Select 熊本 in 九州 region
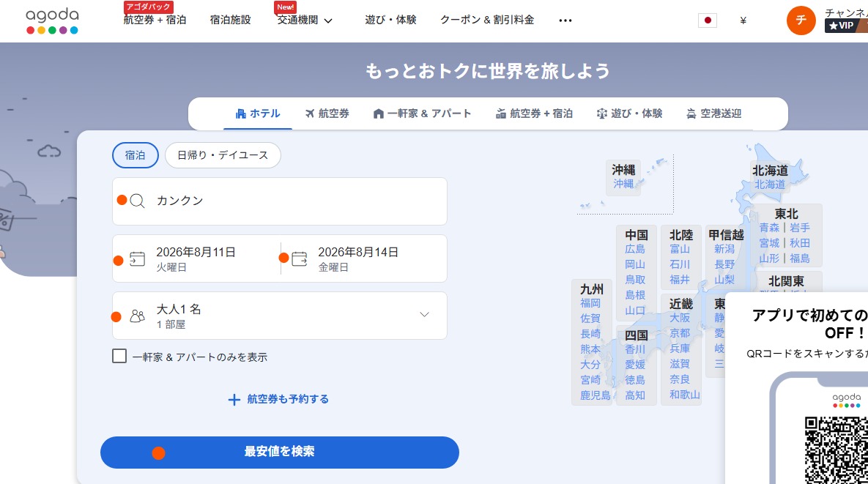The image size is (868, 484). 590,349
